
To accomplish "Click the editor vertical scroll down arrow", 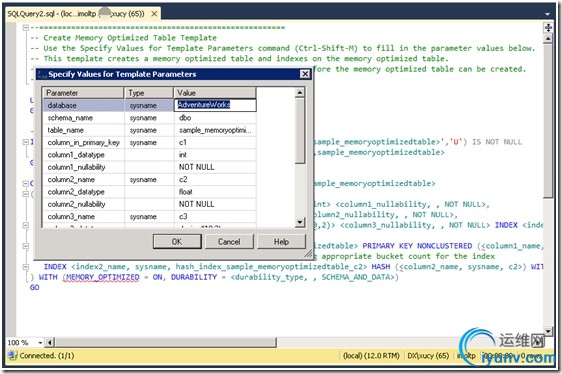I will click(x=548, y=331).
